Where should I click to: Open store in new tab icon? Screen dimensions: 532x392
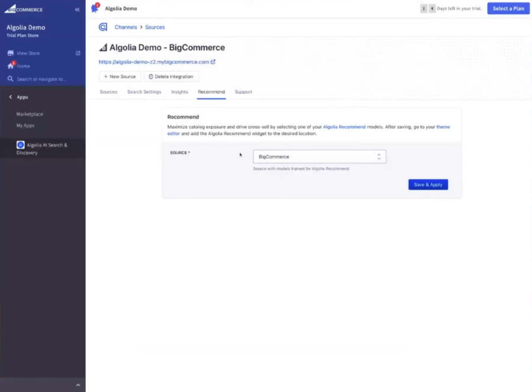(x=78, y=53)
